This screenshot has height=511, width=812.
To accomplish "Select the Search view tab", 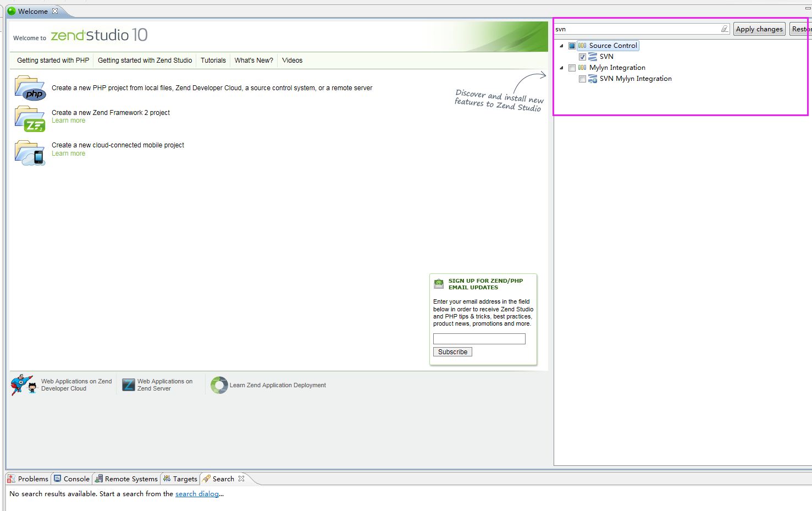I will coord(223,479).
